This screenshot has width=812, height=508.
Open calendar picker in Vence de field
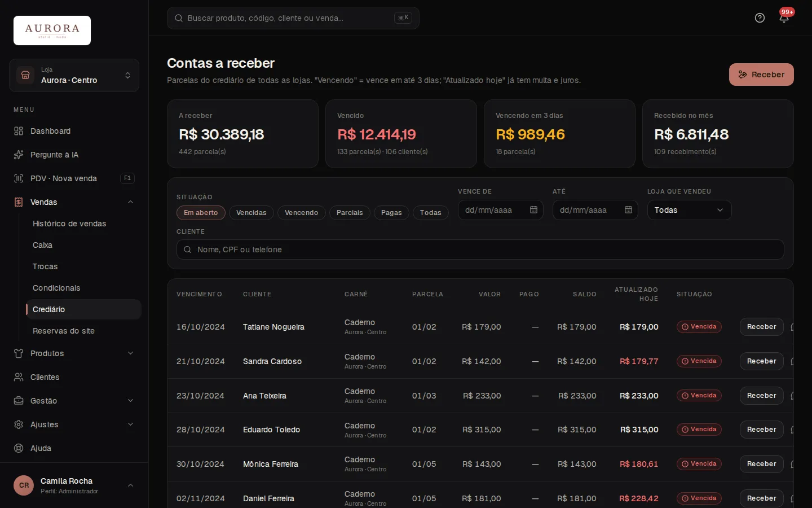click(533, 210)
